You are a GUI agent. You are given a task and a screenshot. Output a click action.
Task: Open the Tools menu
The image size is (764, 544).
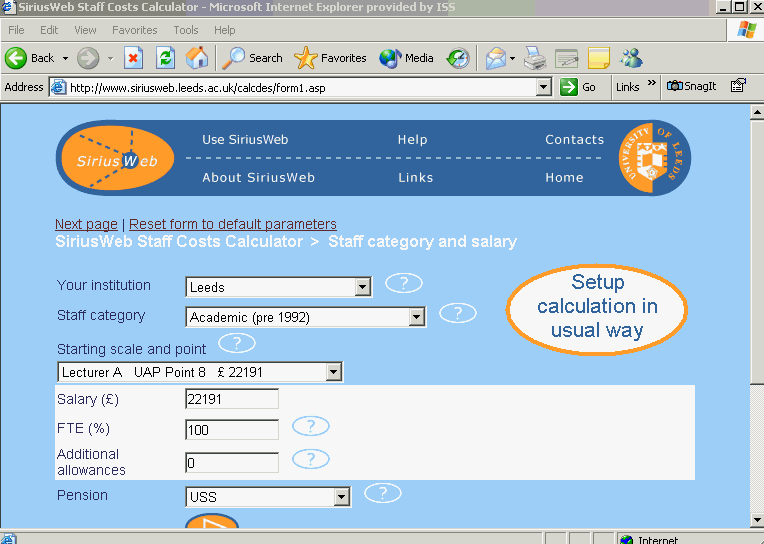tap(186, 30)
